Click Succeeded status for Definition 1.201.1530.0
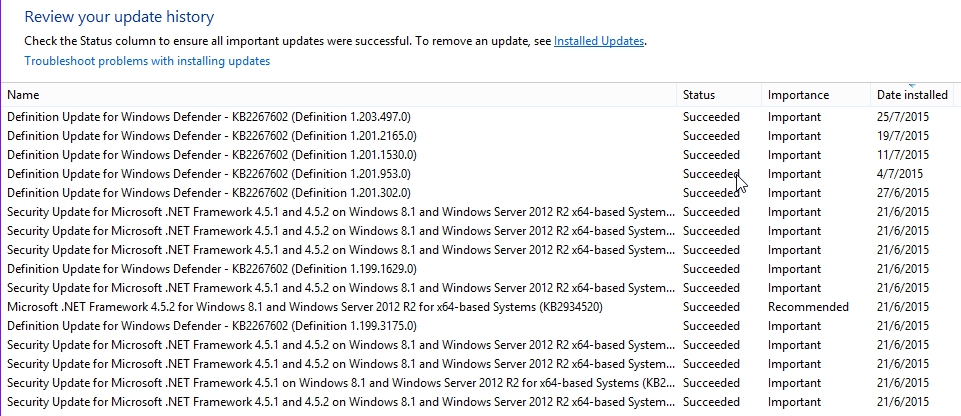961x416 pixels. [711, 154]
